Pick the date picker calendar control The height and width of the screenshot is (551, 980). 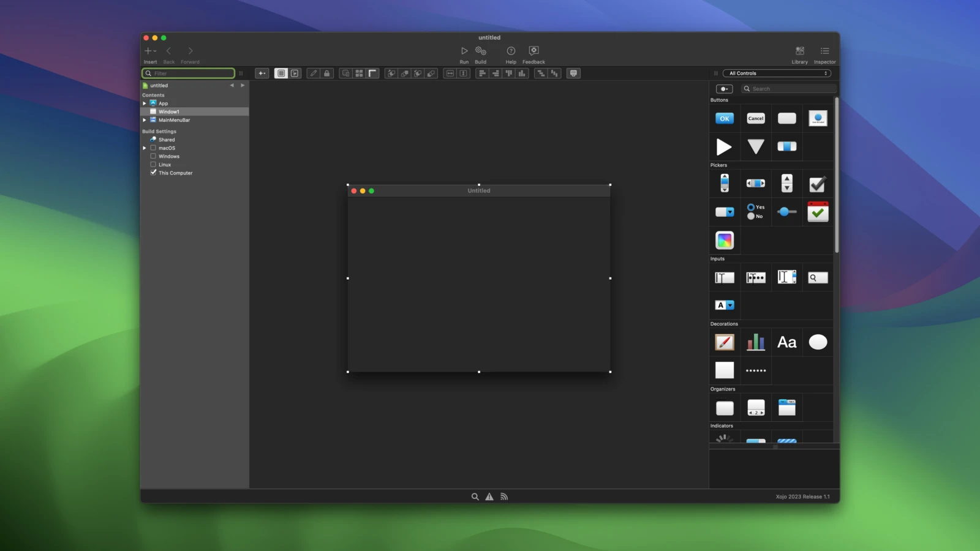click(x=818, y=212)
